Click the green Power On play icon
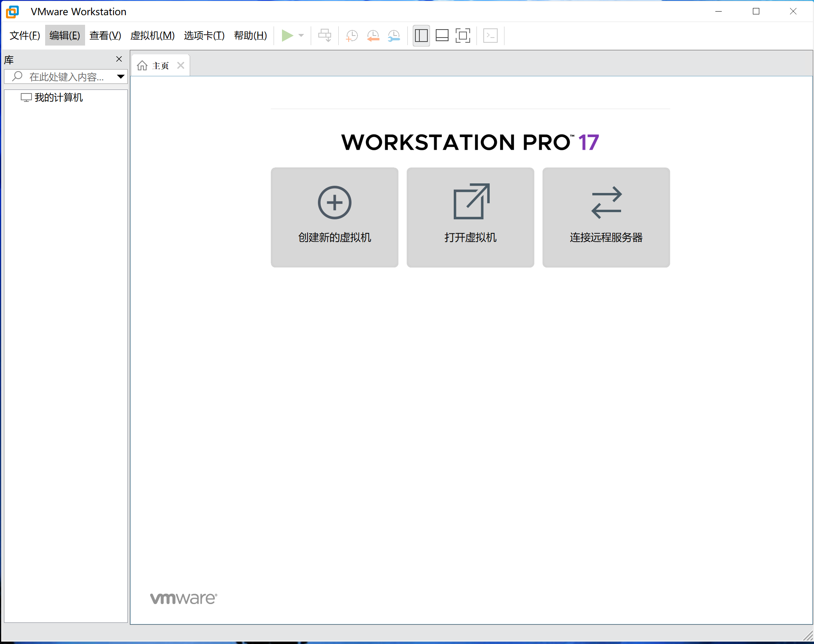This screenshot has height=644, width=814. coord(287,36)
